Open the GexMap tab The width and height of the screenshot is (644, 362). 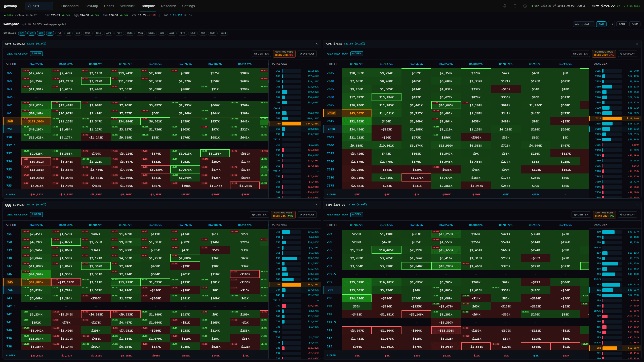pyautogui.click(x=91, y=6)
